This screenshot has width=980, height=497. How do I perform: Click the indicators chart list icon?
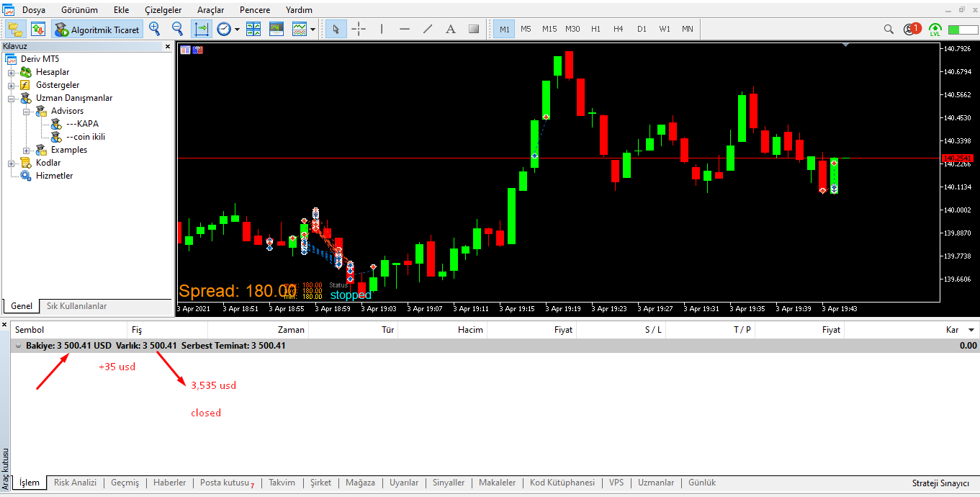click(300, 29)
